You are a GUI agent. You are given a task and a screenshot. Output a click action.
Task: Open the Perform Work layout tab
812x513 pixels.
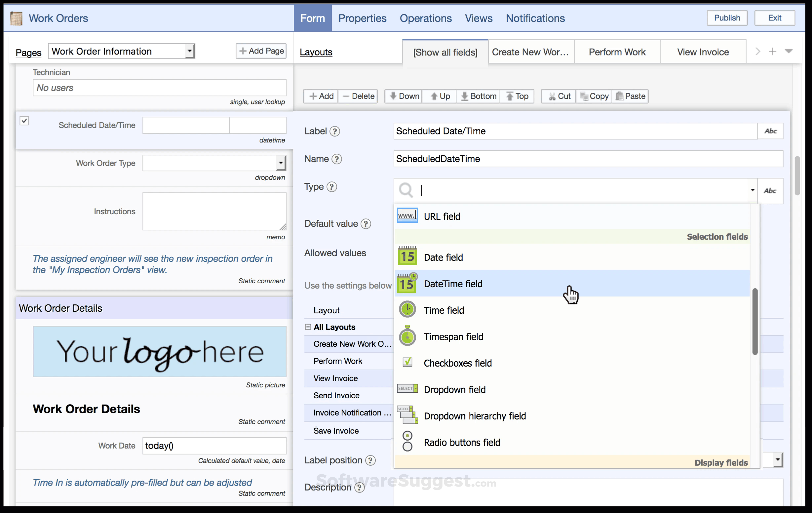(617, 52)
